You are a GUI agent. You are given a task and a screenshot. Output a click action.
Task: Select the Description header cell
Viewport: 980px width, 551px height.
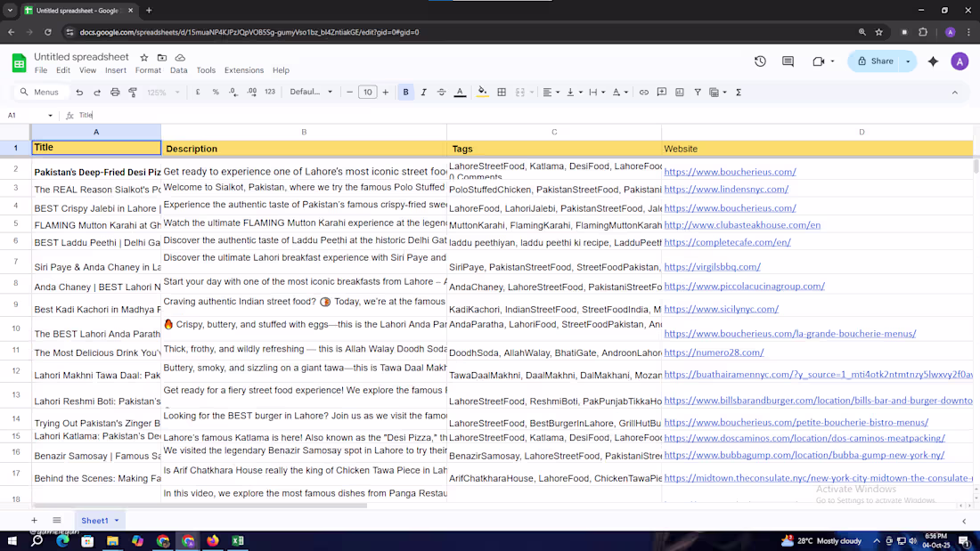pos(304,149)
